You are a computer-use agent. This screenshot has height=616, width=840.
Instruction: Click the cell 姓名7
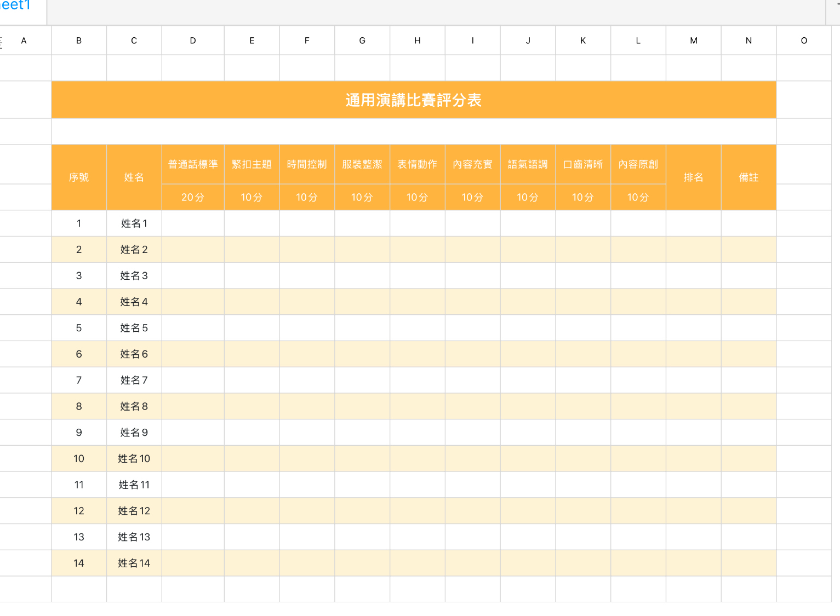click(x=134, y=380)
